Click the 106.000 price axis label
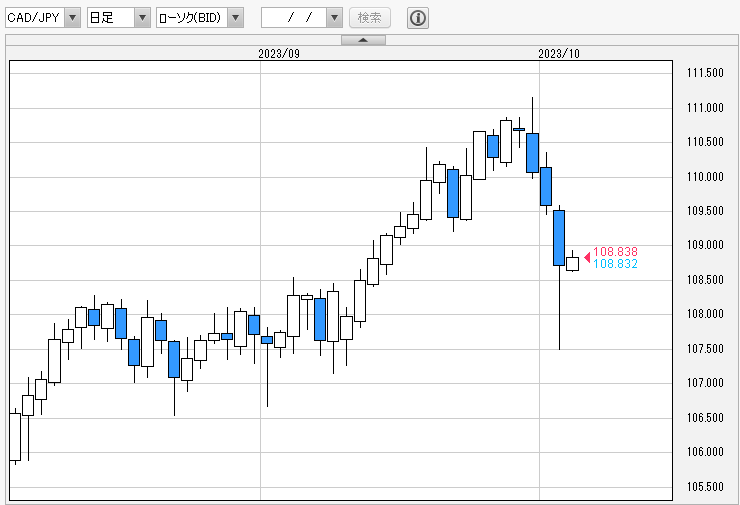 [x=705, y=452]
